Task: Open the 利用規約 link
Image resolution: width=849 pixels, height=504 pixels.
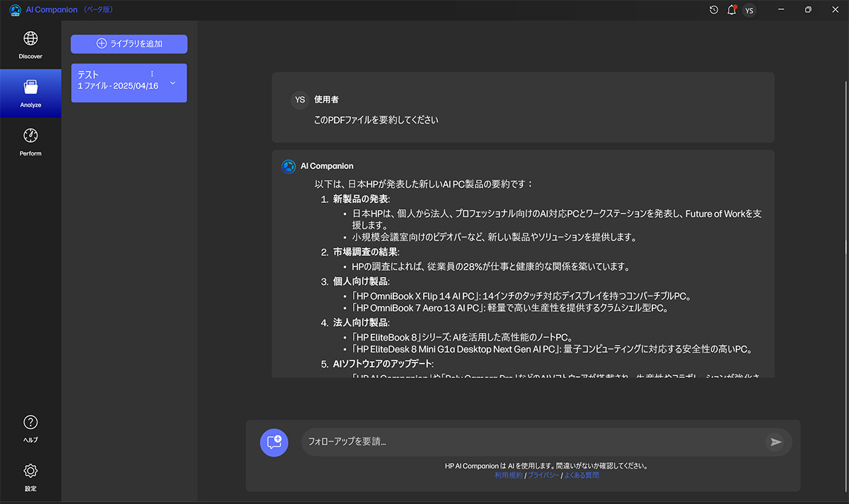Action: point(509,476)
